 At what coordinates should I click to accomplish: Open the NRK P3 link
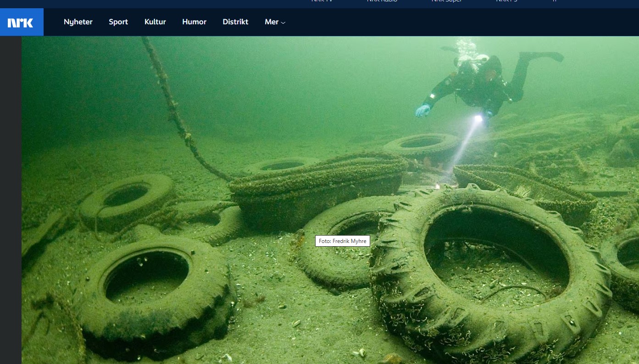[x=506, y=2]
